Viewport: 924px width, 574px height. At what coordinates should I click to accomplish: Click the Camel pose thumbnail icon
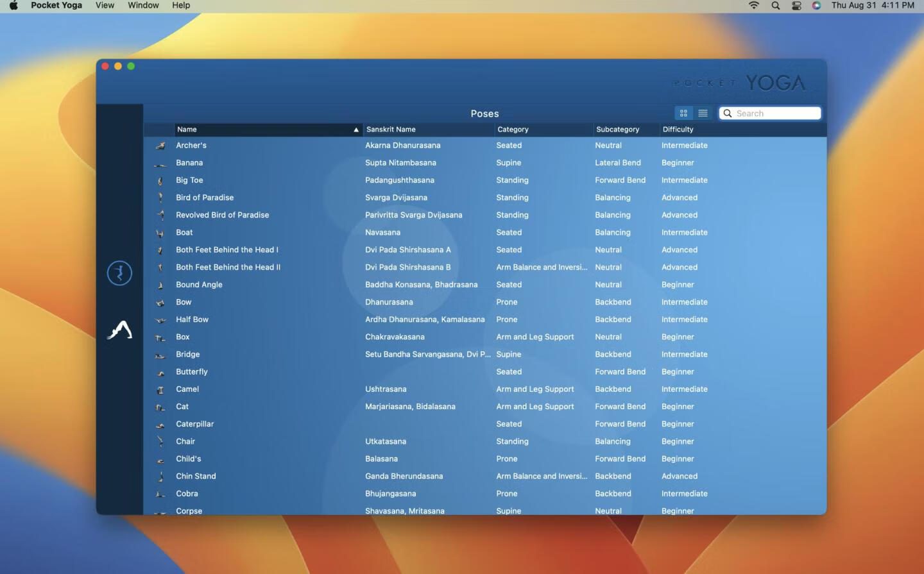point(160,390)
